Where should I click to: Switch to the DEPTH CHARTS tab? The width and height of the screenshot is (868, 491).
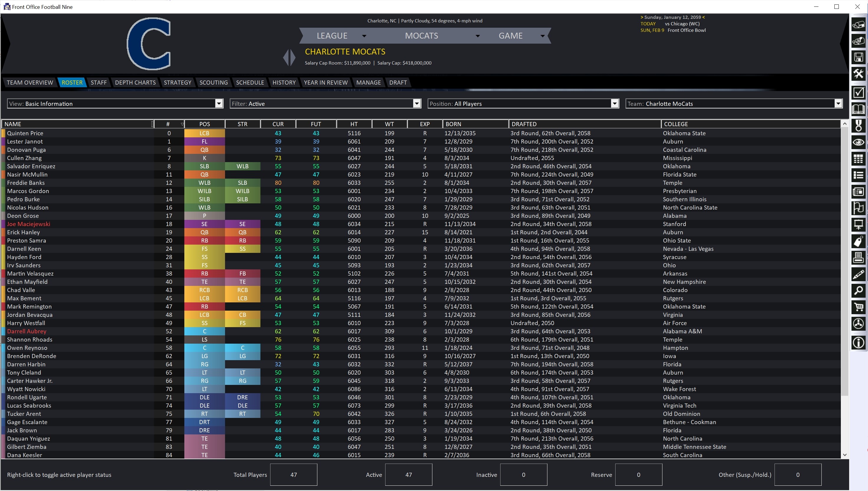click(135, 82)
